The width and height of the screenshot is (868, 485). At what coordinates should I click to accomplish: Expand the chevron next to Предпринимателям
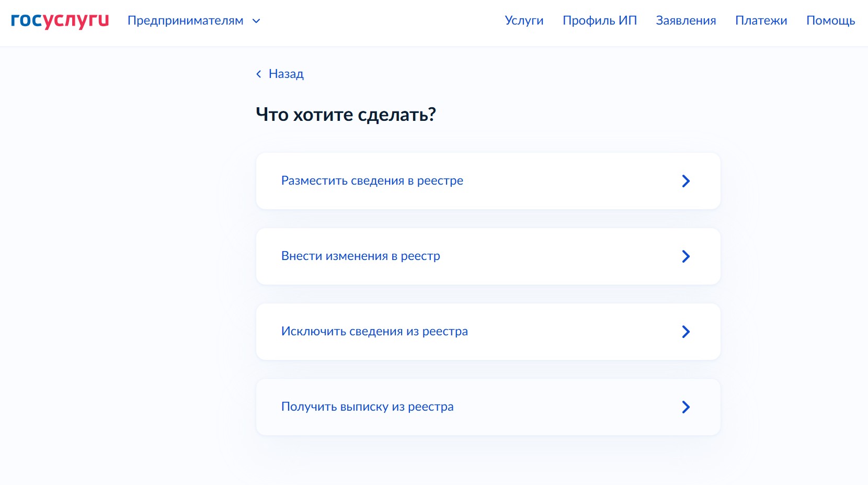coord(256,21)
